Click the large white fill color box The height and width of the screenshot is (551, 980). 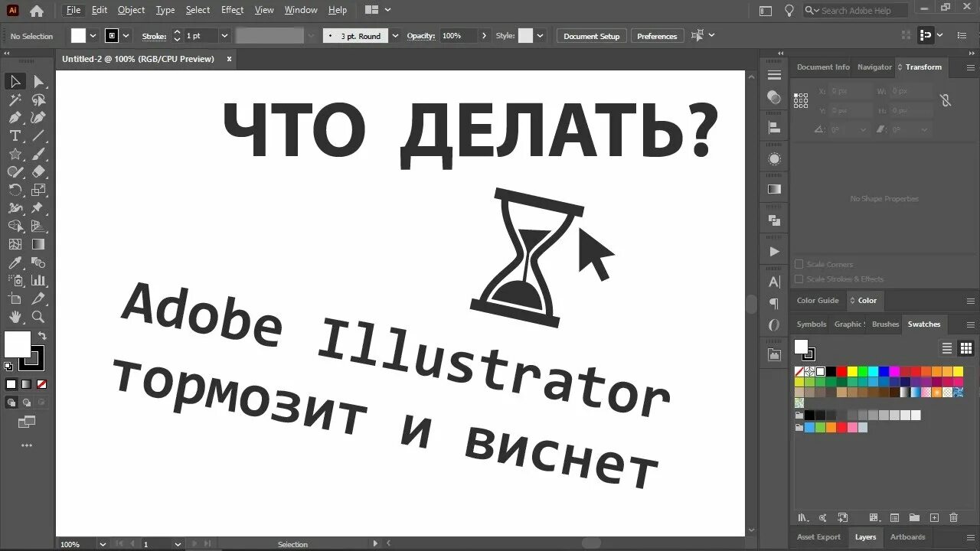point(18,344)
